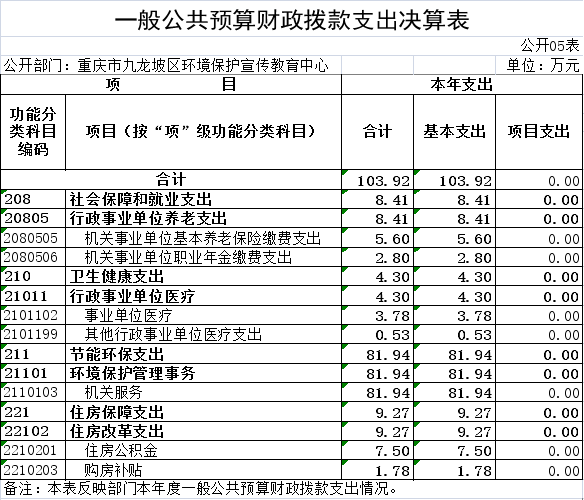Select the table title 一般公共预算财政拨款支出决算表
Image resolution: width=584 pixels, height=500 pixels.
pos(292,20)
